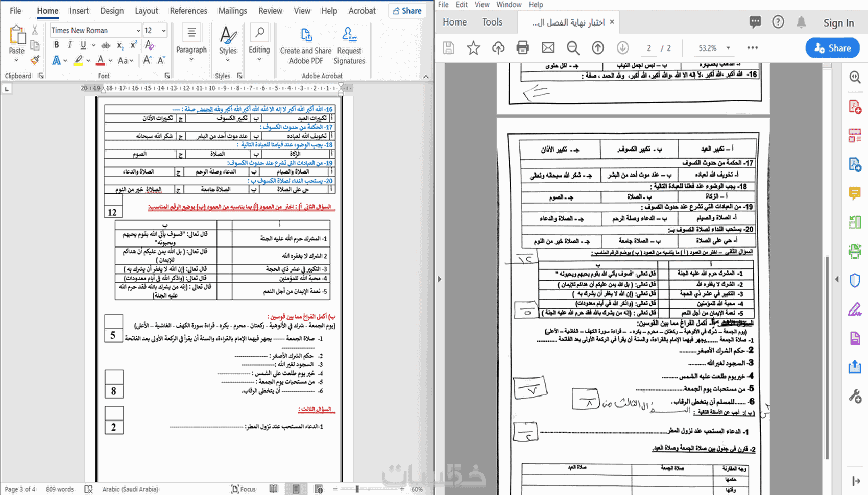Apply yellow text highlight color in Word
Image resolution: width=868 pixels, height=495 pixels.
(78, 61)
